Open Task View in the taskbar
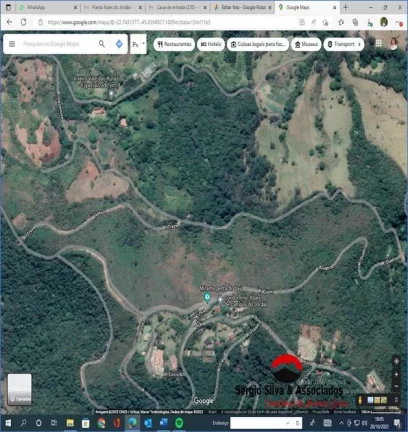 tap(54, 423)
